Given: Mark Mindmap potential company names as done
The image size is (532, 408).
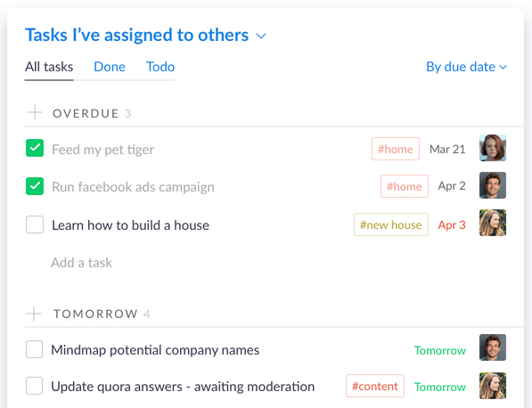Looking at the screenshot, I should [34, 349].
